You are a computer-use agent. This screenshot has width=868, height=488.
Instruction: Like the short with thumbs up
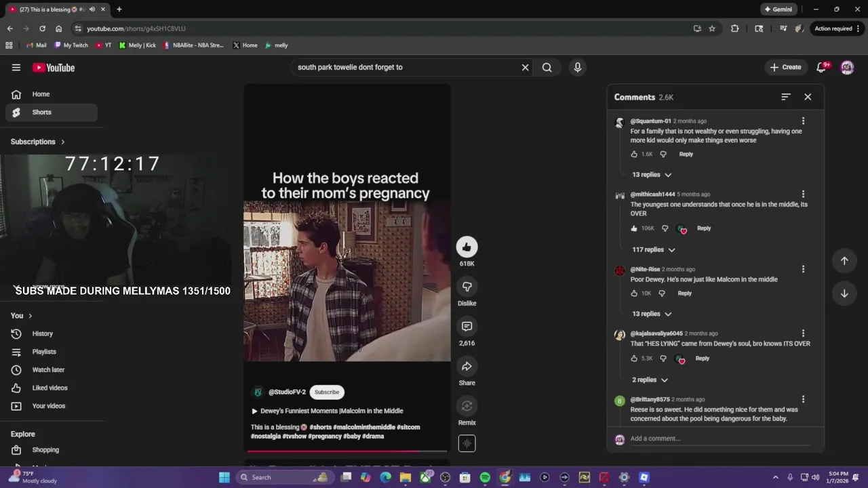[x=467, y=247]
